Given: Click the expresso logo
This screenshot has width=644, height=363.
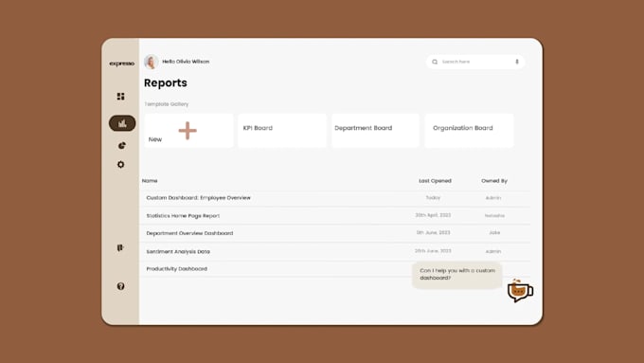Looking at the screenshot, I should (121, 64).
